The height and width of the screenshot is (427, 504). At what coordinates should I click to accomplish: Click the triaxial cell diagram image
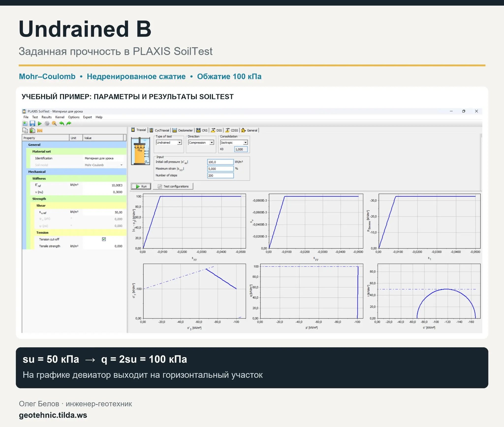coord(140,151)
